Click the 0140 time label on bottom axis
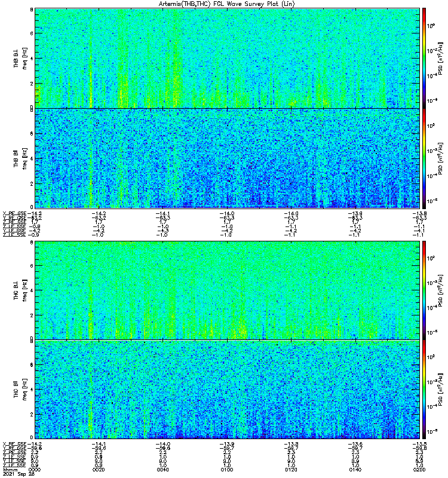This screenshot has width=448, height=478. [x=355, y=470]
